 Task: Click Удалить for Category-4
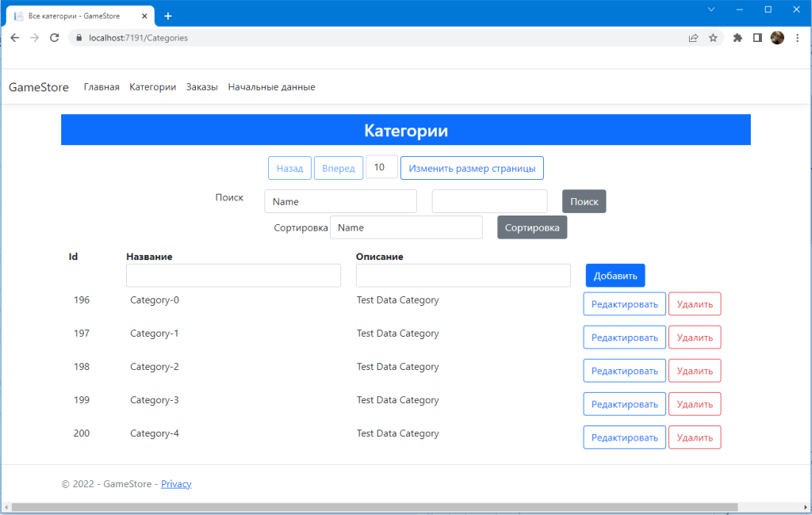coord(695,437)
